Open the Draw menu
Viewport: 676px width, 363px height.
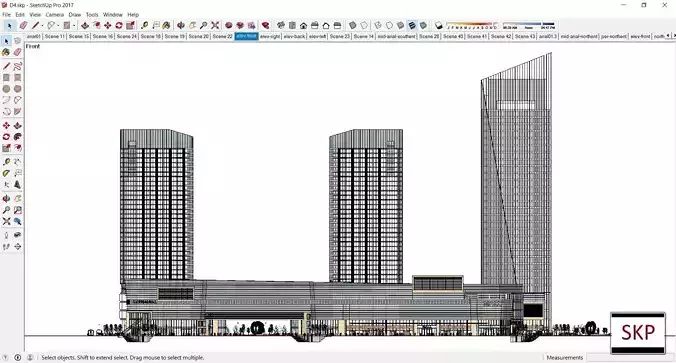click(75, 14)
